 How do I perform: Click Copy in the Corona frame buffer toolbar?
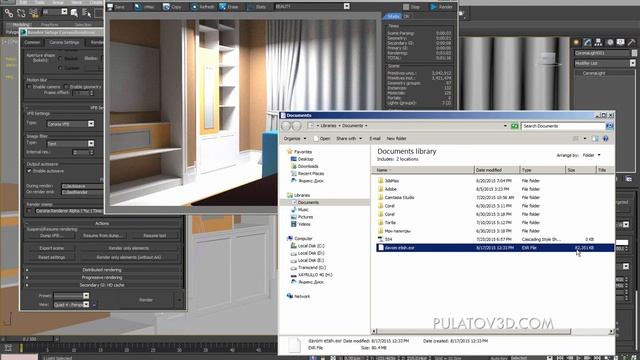click(172, 7)
